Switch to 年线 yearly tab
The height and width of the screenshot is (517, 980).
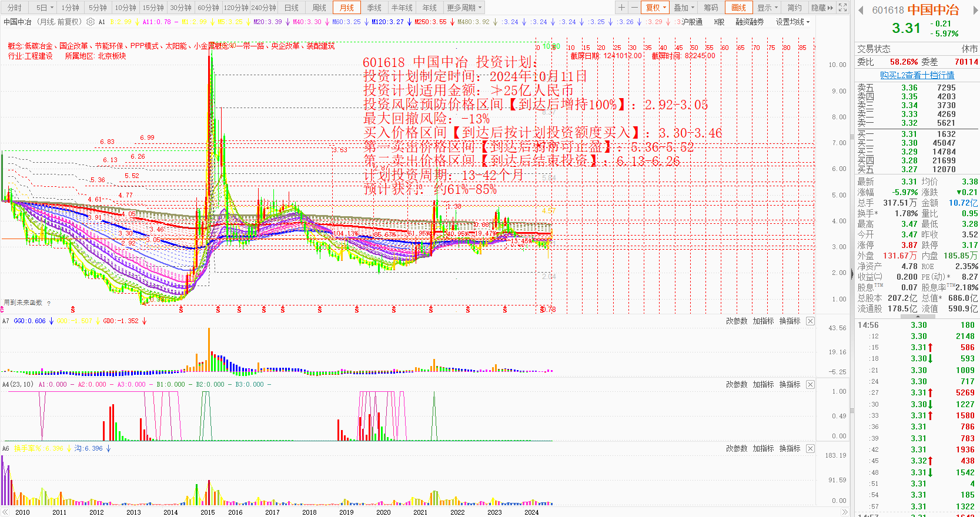pyautogui.click(x=430, y=8)
